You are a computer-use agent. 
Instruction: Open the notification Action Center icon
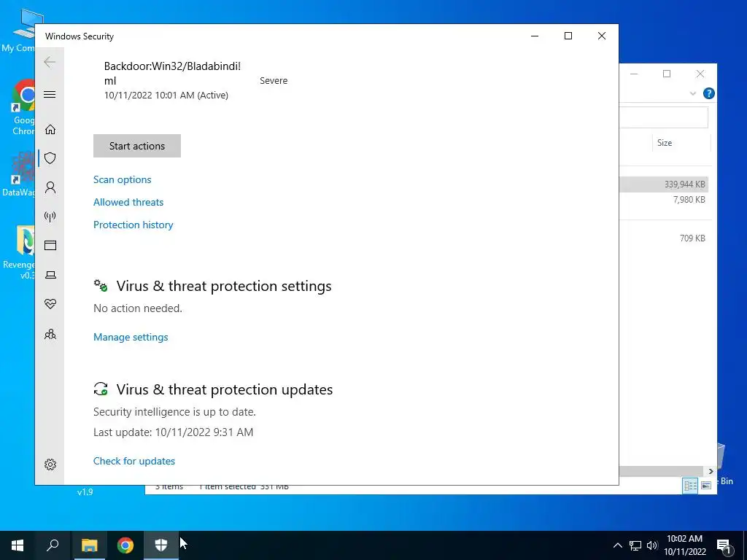723,545
